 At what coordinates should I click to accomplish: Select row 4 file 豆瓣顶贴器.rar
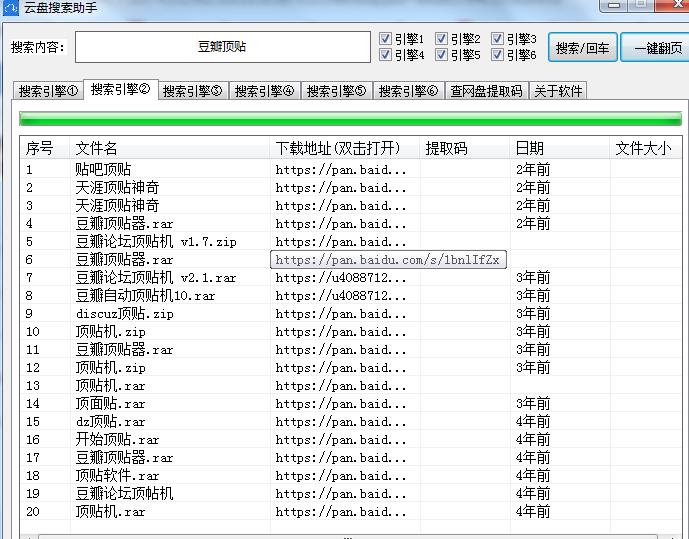[x=124, y=224]
